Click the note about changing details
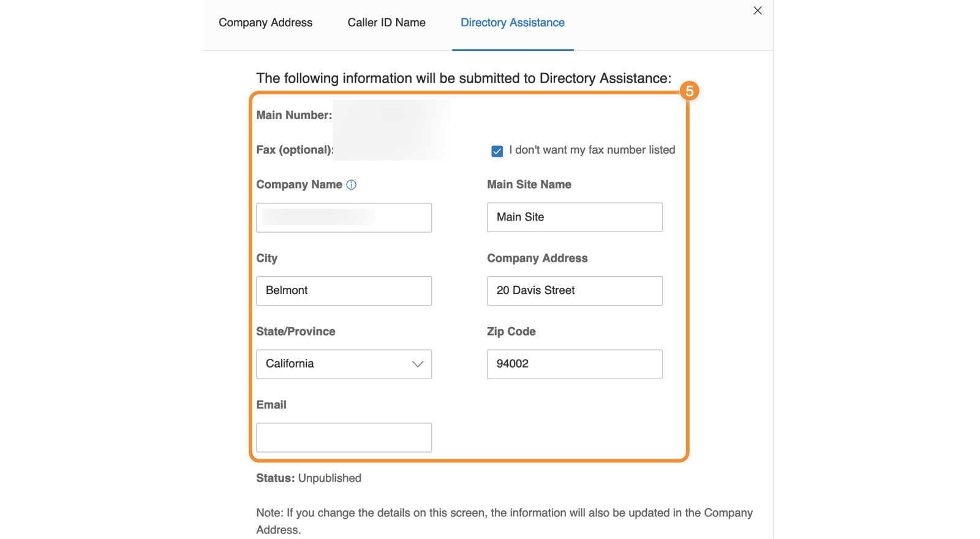The image size is (980, 539). click(x=504, y=521)
